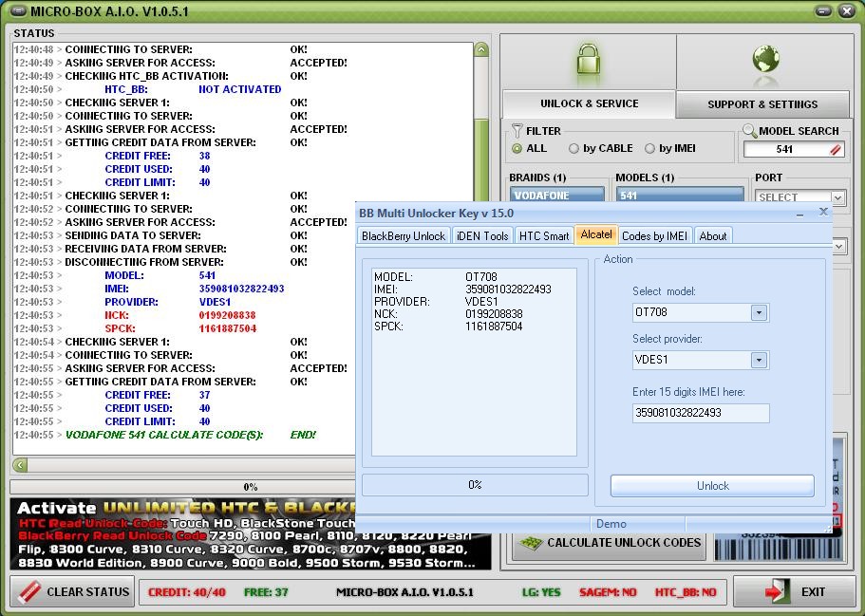Click the "CREDIT FREE: 37" log line
This screenshot has height=616, width=865.
point(158,396)
